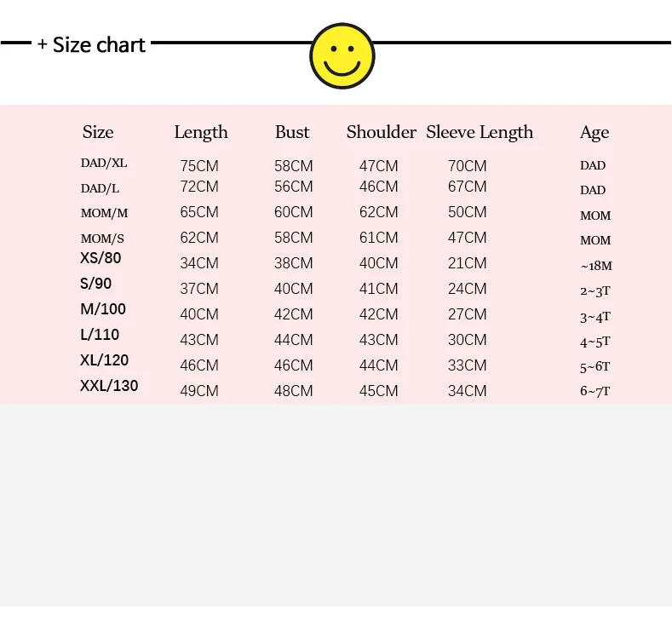Image resolution: width=672 pixels, height=644 pixels.
Task: Click the Shoulder column header
Action: coord(382,132)
